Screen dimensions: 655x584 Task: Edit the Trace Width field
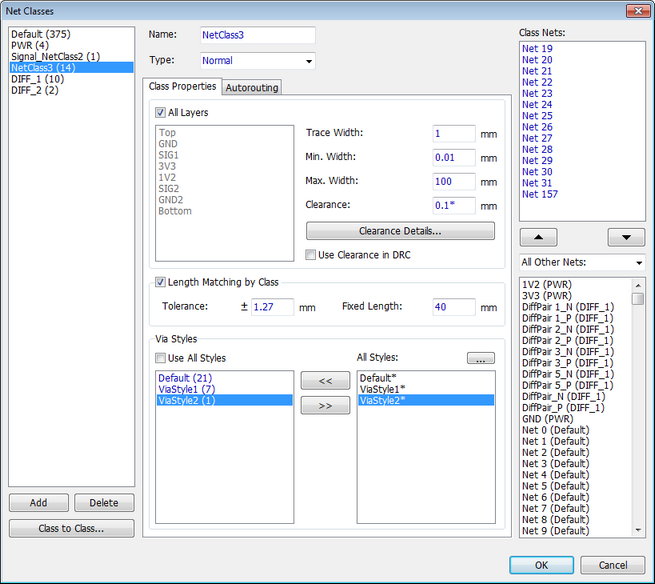[454, 134]
